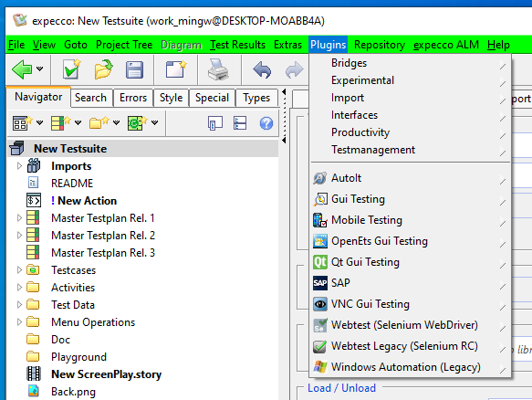The height and width of the screenshot is (400, 532).
Task: Open the Goto menu
Action: tap(76, 45)
